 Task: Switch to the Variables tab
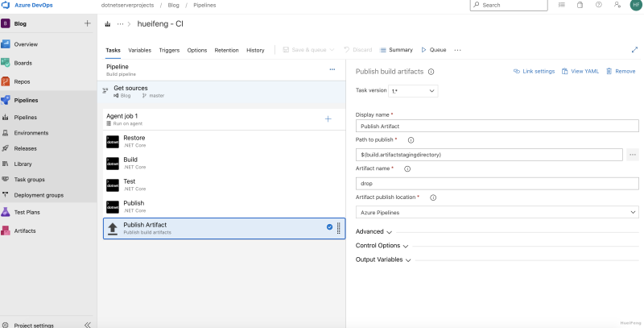point(139,50)
